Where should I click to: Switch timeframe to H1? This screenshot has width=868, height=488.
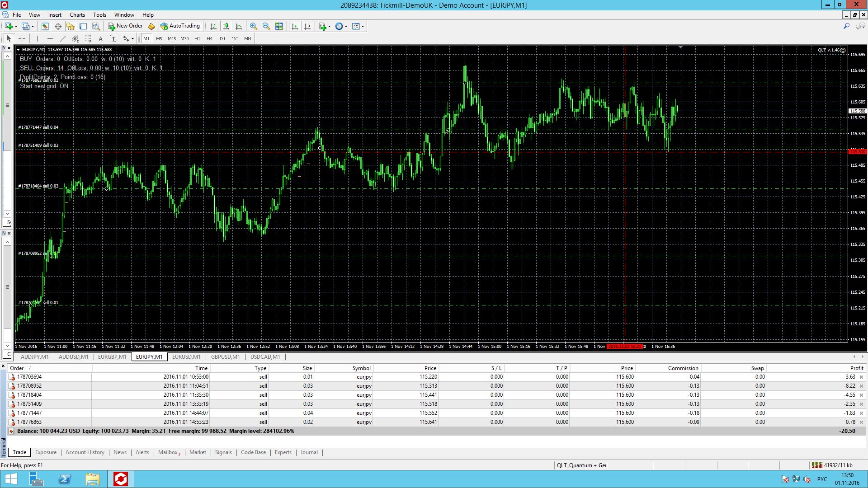click(197, 38)
